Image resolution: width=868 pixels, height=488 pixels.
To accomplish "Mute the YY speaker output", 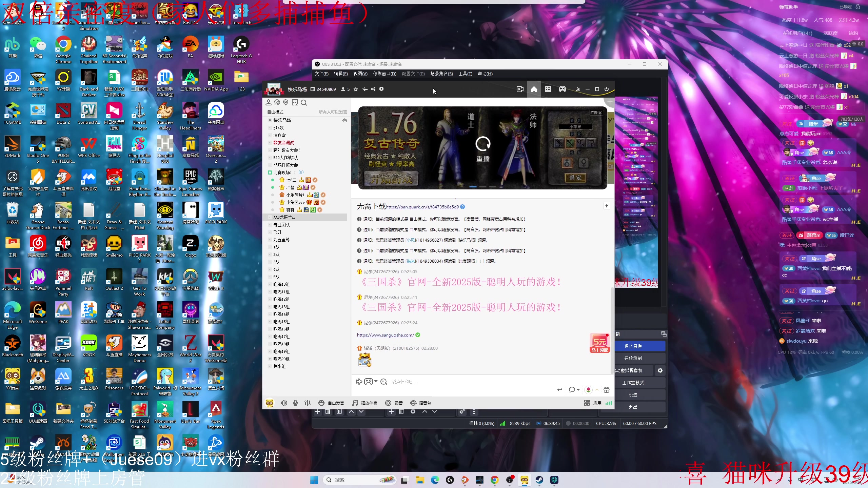I will pyautogui.click(x=284, y=403).
